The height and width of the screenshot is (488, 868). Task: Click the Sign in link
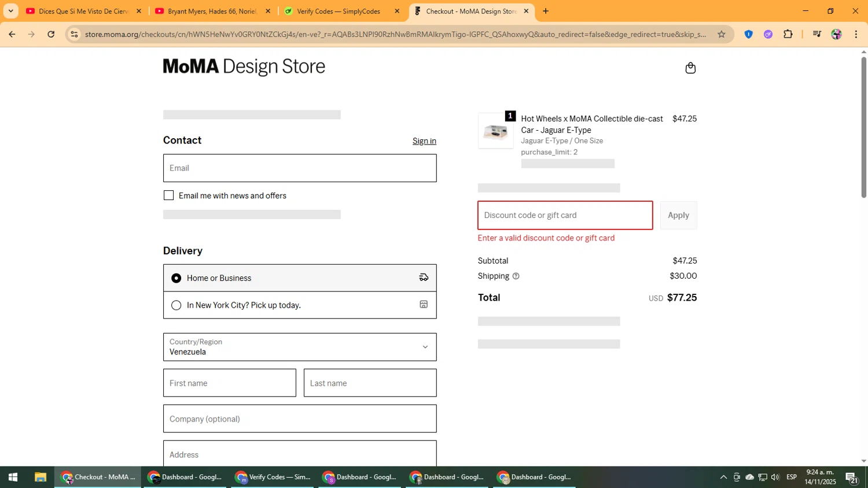click(424, 141)
